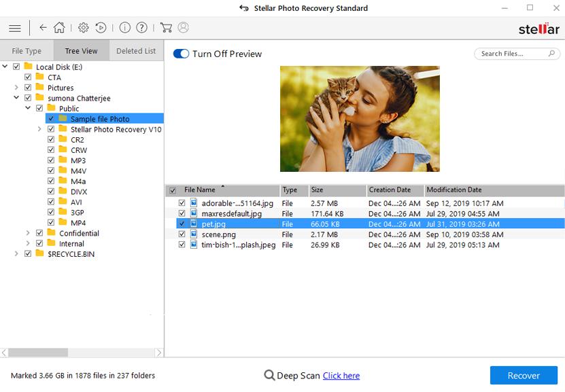Toggle the select-all checkbox in file header
This screenshot has width=565, height=392.
(x=172, y=191)
